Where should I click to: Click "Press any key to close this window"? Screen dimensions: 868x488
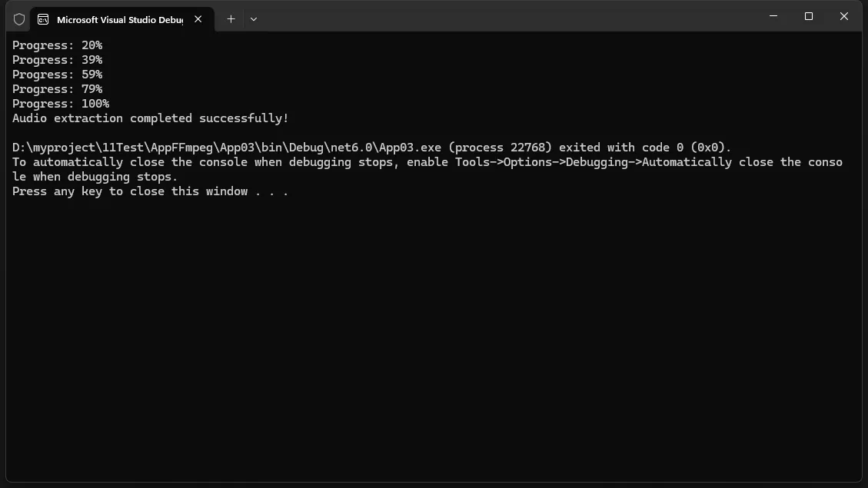(x=151, y=191)
